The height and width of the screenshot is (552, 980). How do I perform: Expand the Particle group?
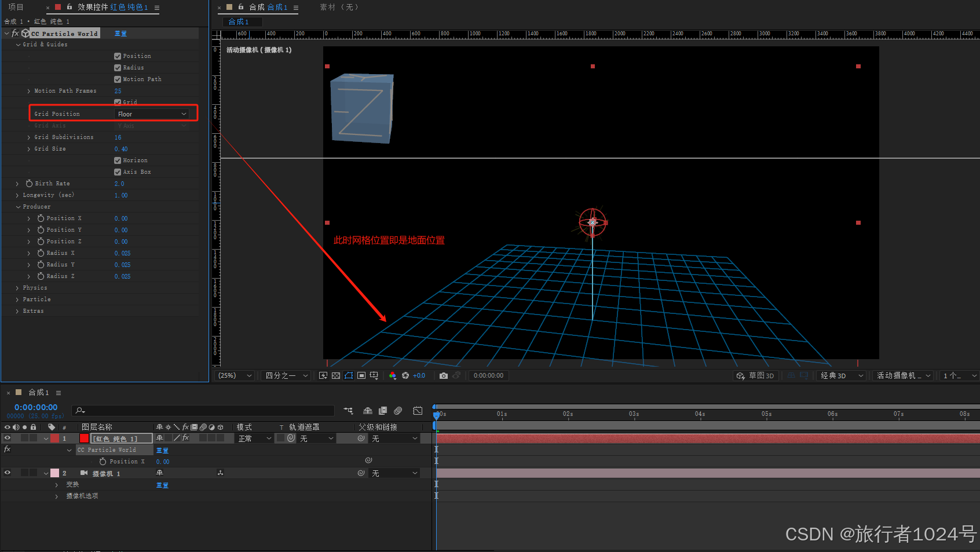[17, 299]
